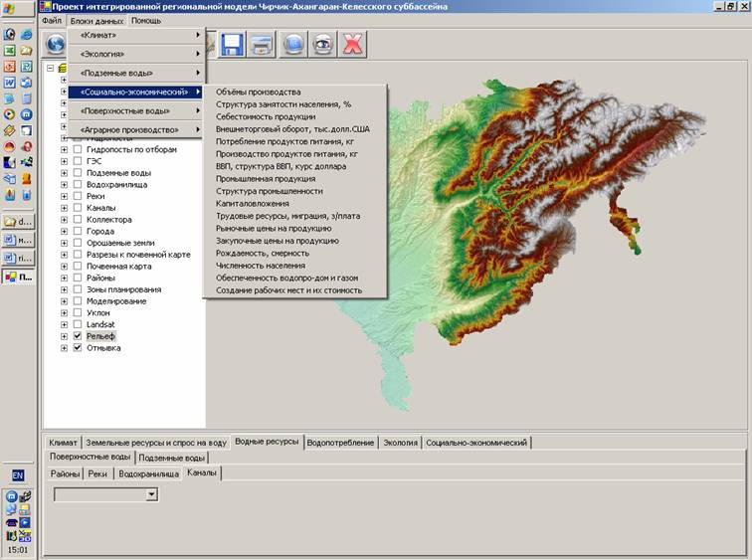Click the yellow layers icon at tree root
The image size is (752, 560).
point(64,68)
